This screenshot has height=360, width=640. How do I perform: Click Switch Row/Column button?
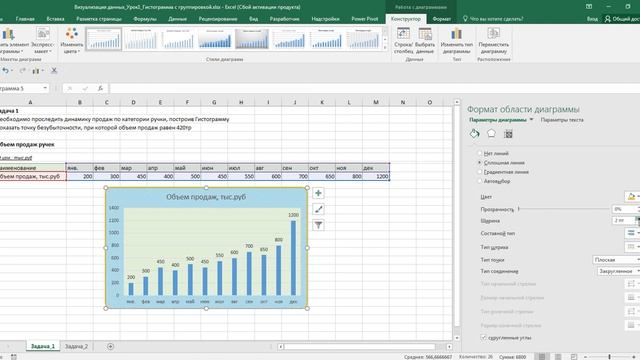403,41
